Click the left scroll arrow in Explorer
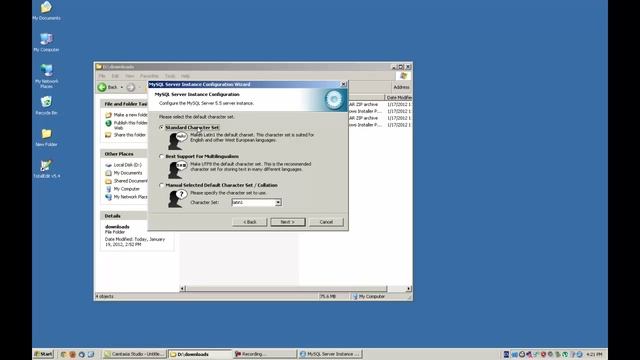The height and width of the screenshot is (360, 640). 182,289
